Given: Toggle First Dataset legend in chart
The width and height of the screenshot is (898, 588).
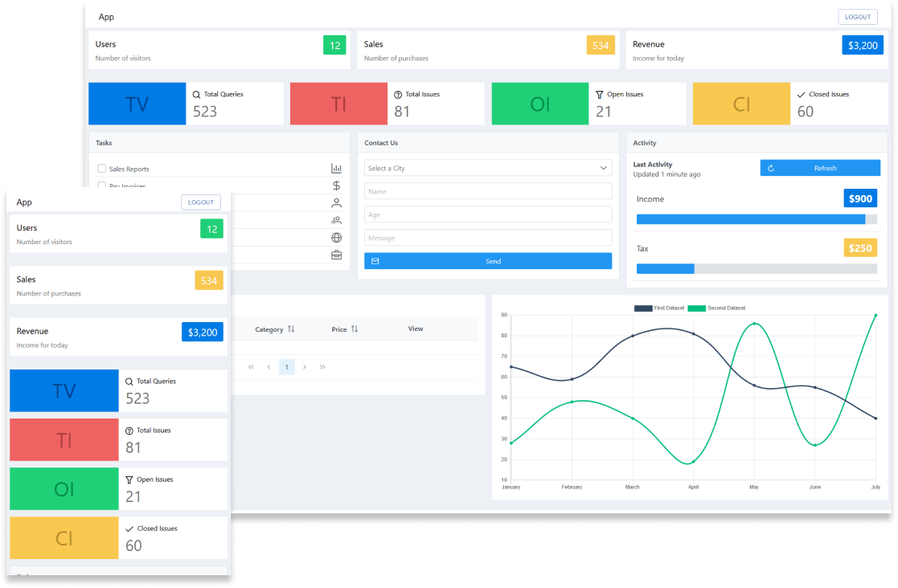Looking at the screenshot, I should (659, 308).
